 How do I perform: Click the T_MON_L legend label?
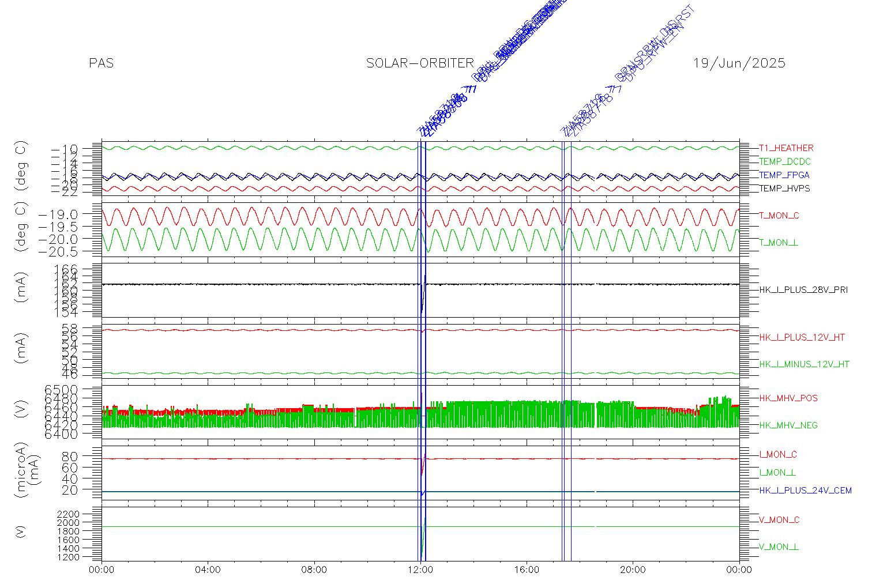pyautogui.click(x=779, y=243)
